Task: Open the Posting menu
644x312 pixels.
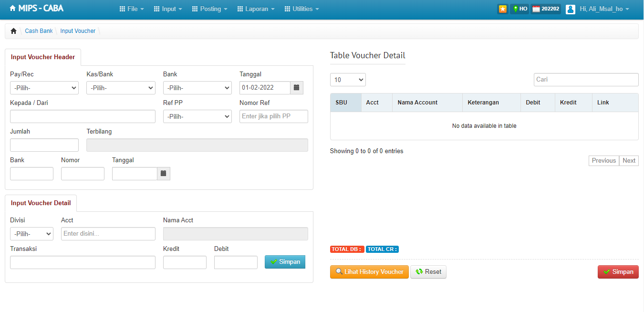Action: [209, 9]
